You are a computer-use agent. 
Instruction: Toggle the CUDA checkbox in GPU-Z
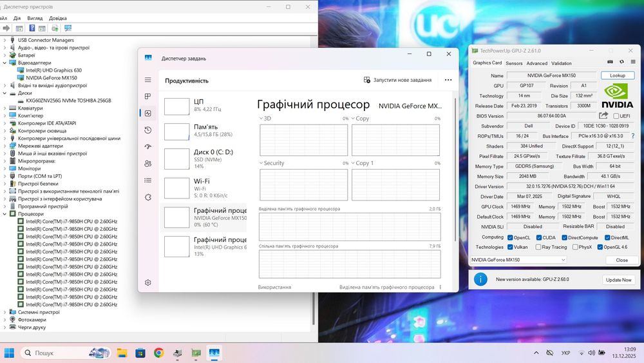coord(539,238)
